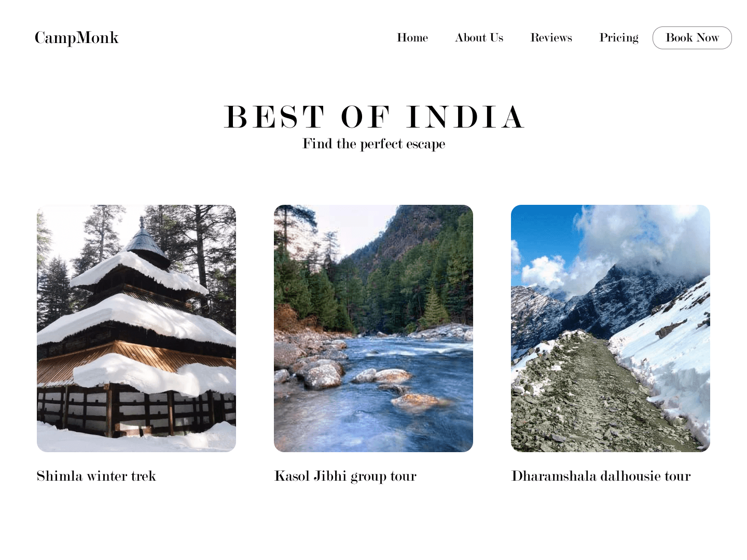View the Pricing page

click(x=619, y=38)
